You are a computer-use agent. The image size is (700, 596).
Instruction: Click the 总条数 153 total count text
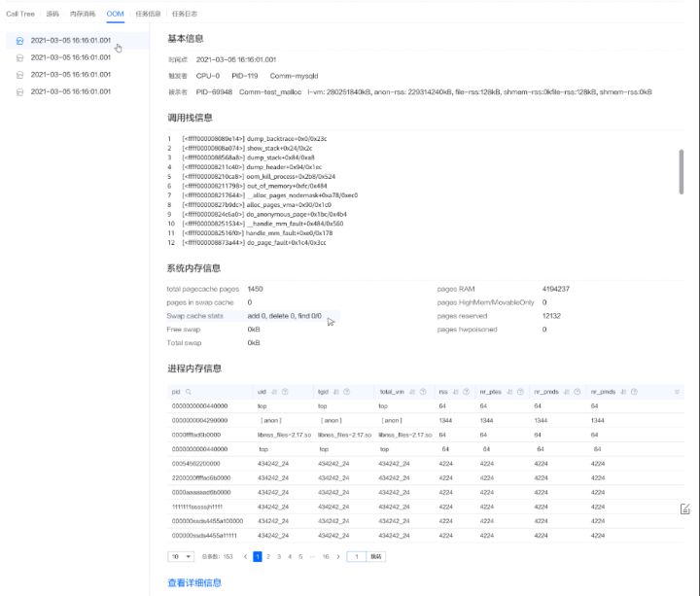click(x=218, y=557)
